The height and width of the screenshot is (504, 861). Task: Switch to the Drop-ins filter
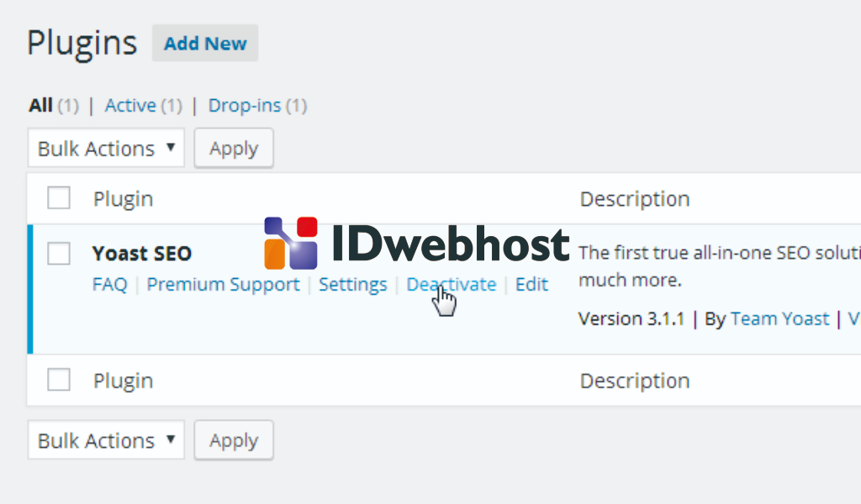(x=246, y=106)
